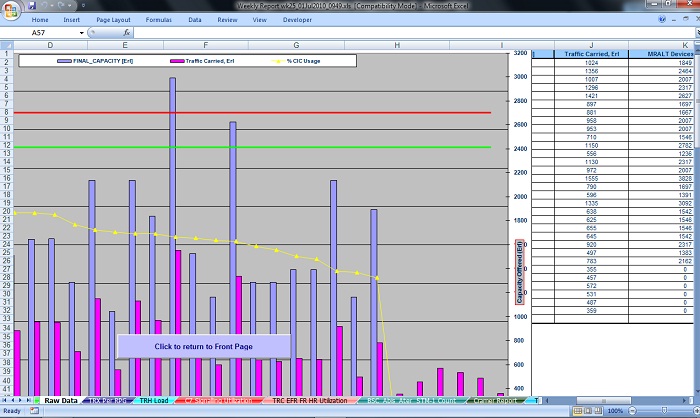This screenshot has width=700, height=418.
Task: Open the Developer ribbon tab
Action: 297,19
